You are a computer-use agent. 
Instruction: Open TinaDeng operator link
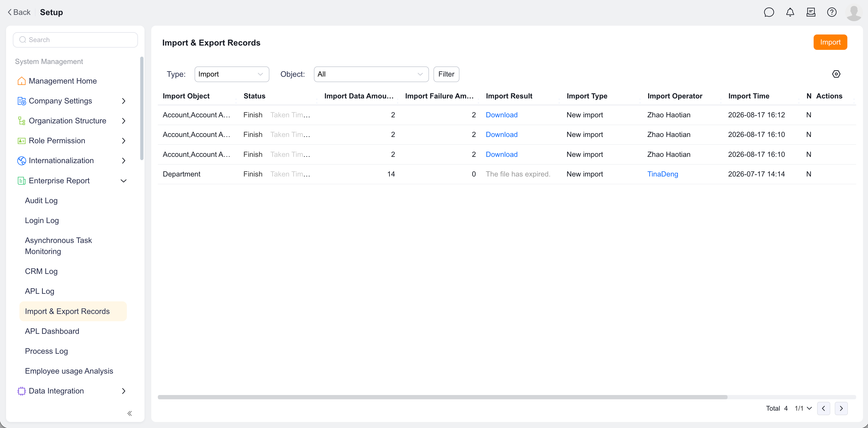point(663,174)
